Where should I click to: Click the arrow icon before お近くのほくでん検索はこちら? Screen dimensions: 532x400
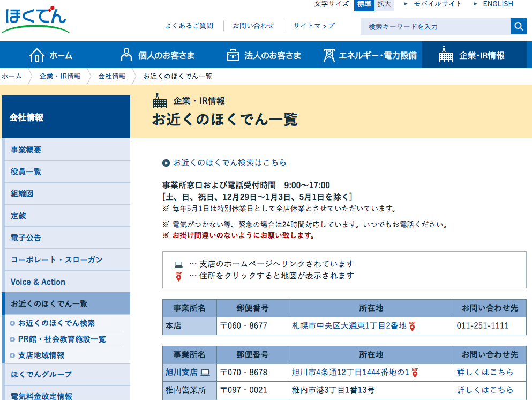pyautogui.click(x=166, y=163)
